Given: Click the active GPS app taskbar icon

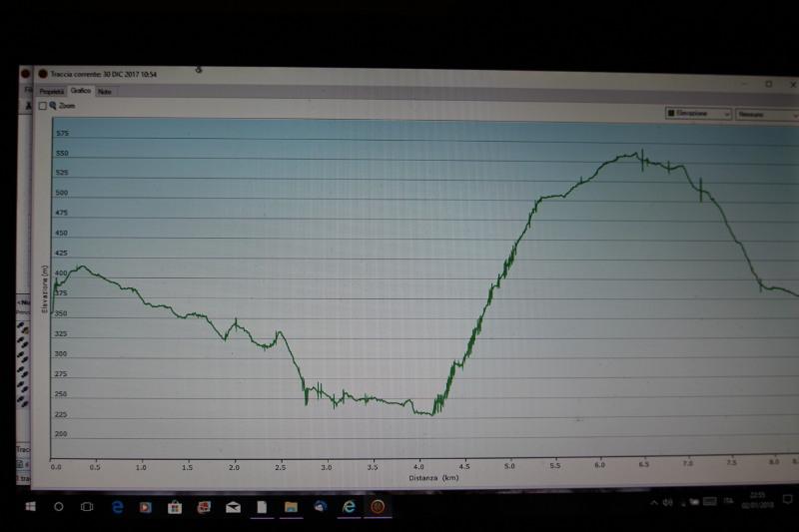Looking at the screenshot, I should pyautogui.click(x=378, y=506).
